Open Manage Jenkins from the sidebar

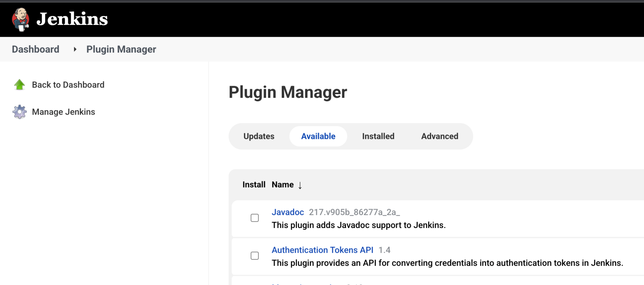click(x=63, y=112)
